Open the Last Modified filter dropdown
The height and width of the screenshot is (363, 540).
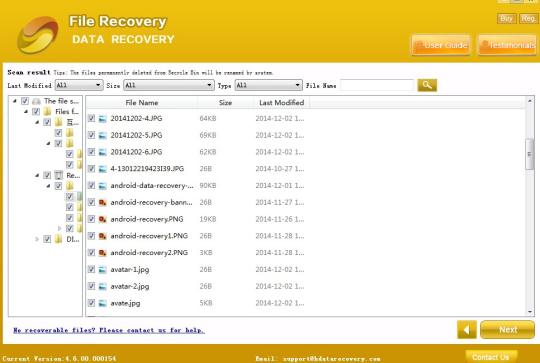[79, 85]
